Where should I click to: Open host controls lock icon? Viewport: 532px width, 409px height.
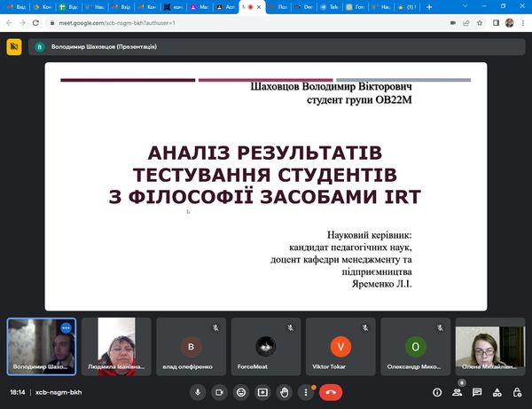(516, 391)
